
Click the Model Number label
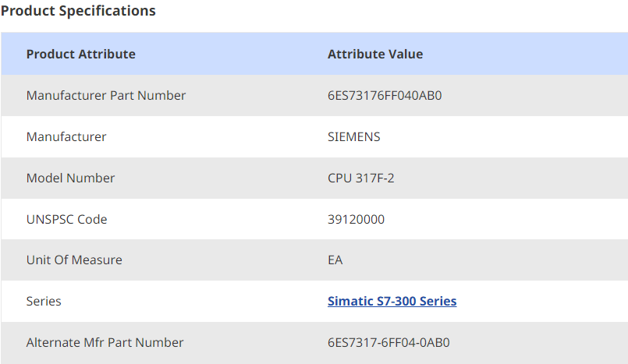70,178
